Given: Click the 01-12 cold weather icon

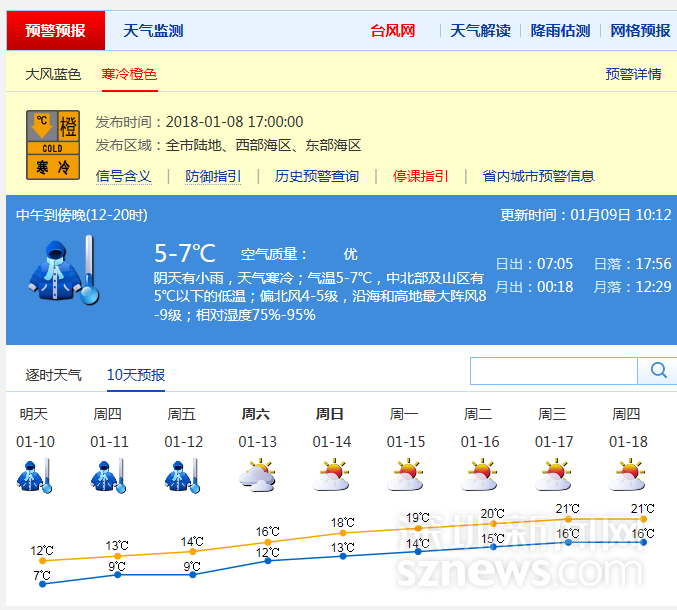Looking at the screenshot, I should pos(182,475).
